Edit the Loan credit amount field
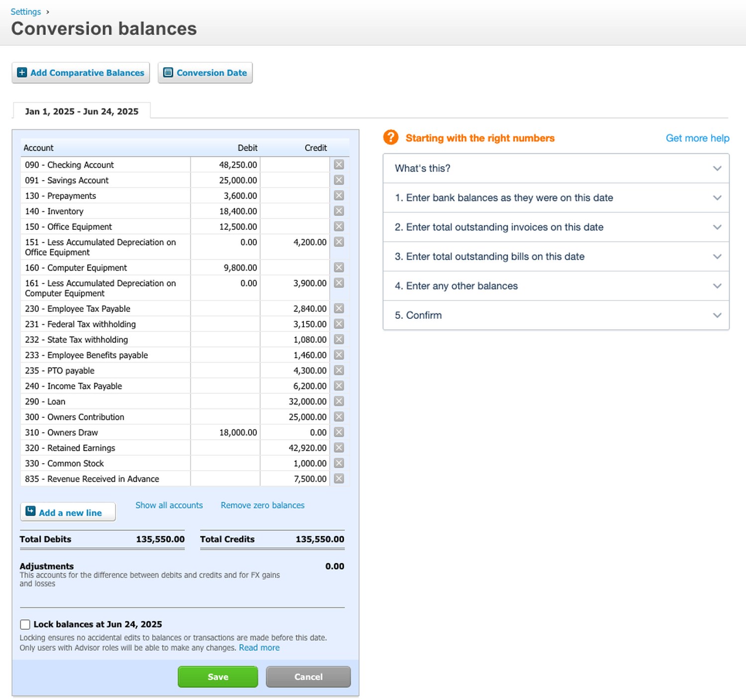The image size is (746, 700). pos(295,401)
